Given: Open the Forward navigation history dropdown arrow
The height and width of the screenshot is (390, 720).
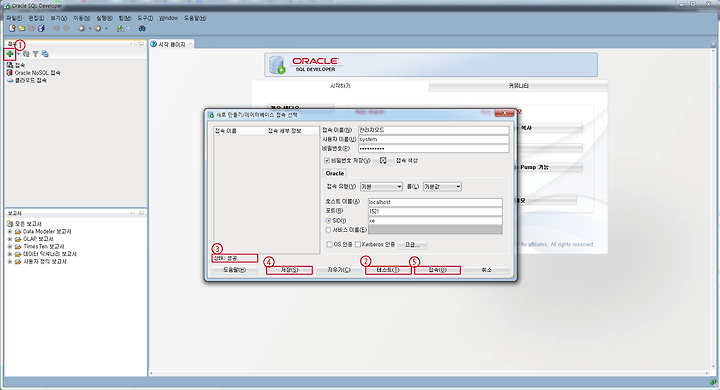Looking at the screenshot, I should point(106,28).
